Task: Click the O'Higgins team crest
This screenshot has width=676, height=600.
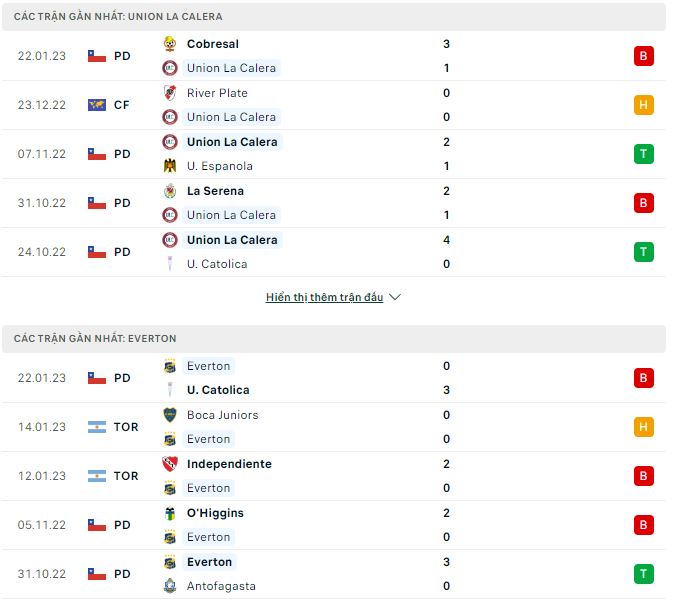Action: tap(170, 513)
